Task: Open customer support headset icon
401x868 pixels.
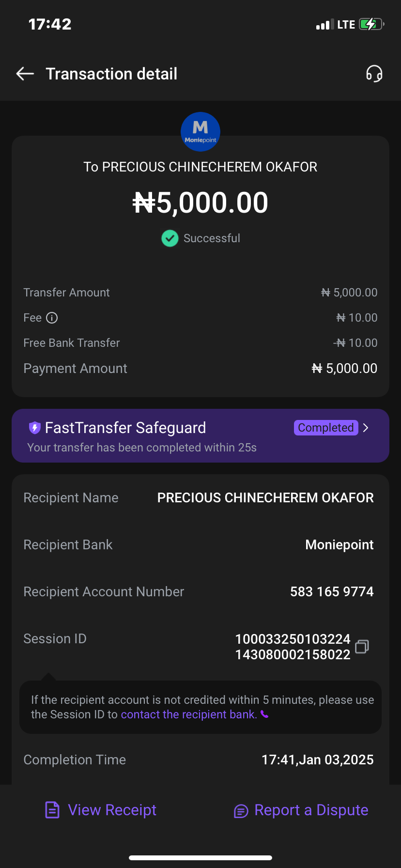Action: click(374, 74)
